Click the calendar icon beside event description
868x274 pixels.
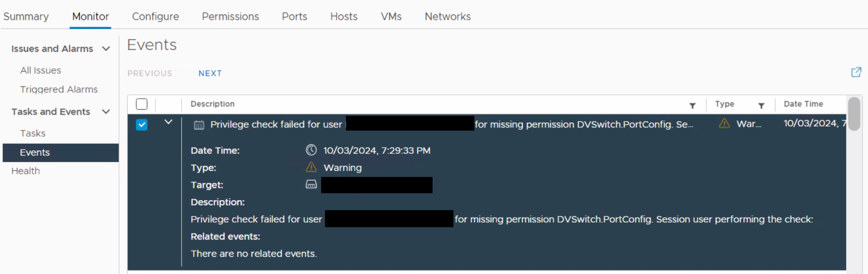[199, 125]
